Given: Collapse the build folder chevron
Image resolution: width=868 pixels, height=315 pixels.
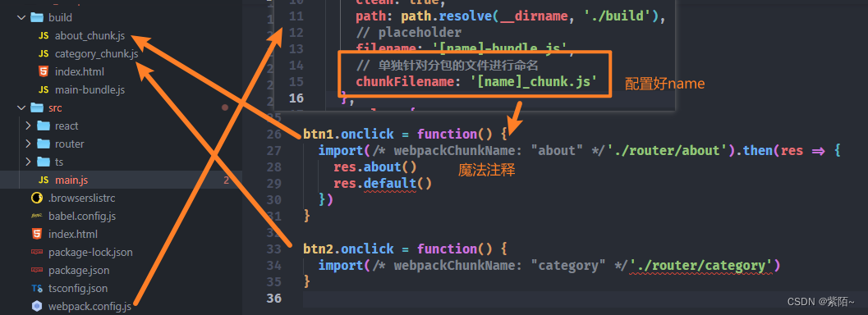Looking at the screenshot, I should tap(21, 18).
